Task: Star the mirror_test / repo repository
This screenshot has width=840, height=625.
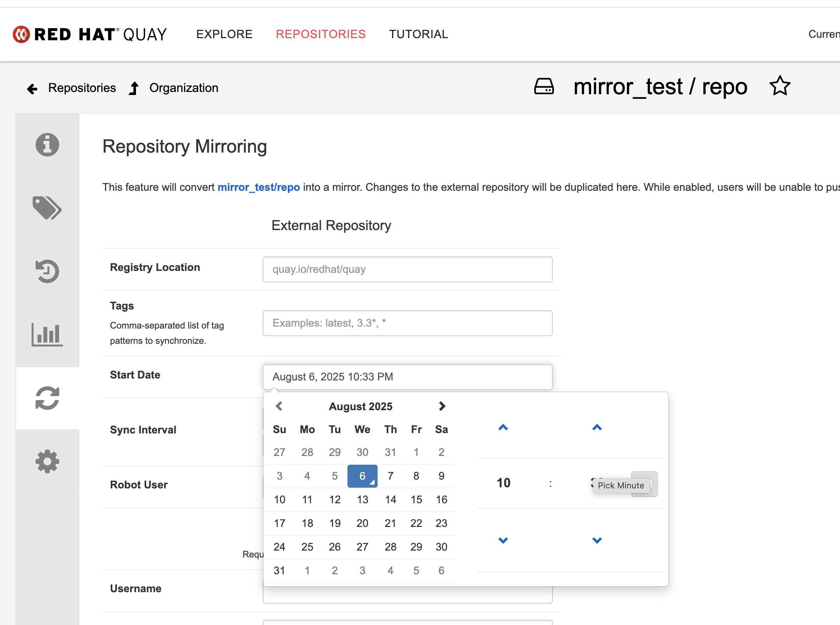Action: pos(780,86)
